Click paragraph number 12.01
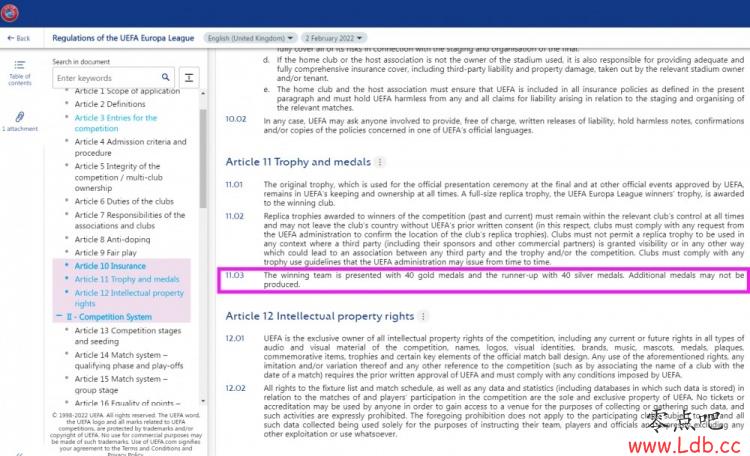Viewport: 750px width, 456px height. 234,338
